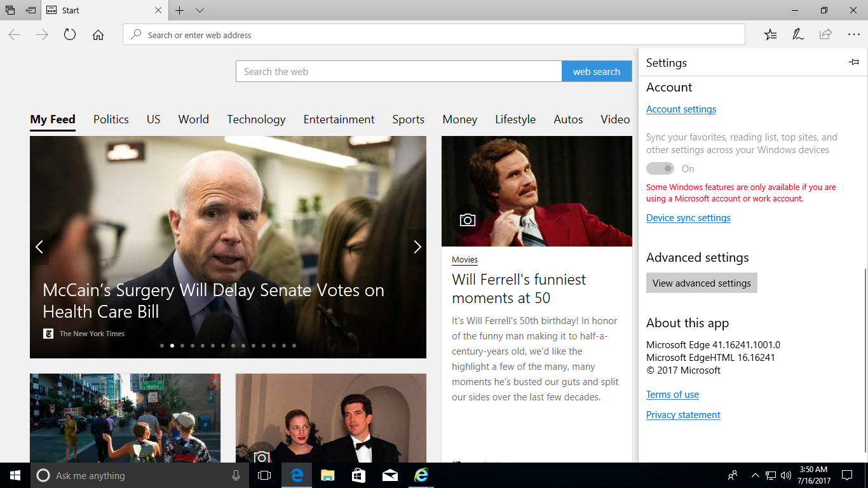Switch to the Politics tab
The image size is (868, 488).
(111, 119)
